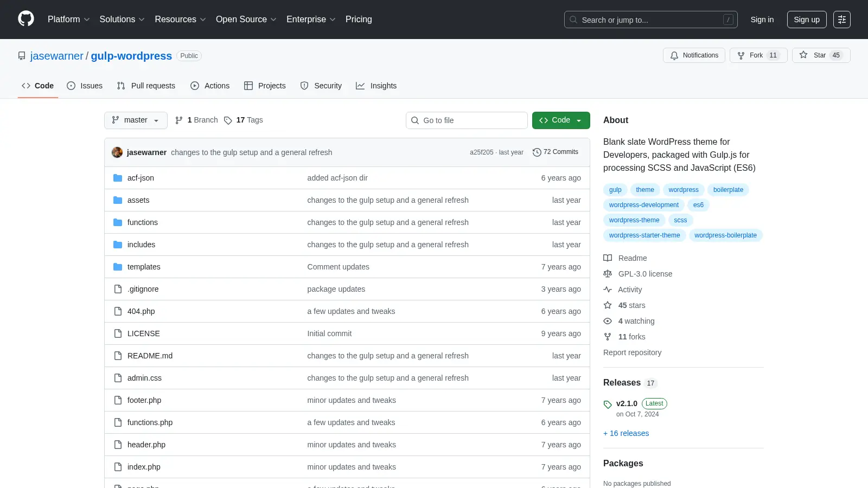Image resolution: width=868 pixels, height=488 pixels.
Task: Open the functions.php file name
Action: pyautogui.click(x=150, y=422)
